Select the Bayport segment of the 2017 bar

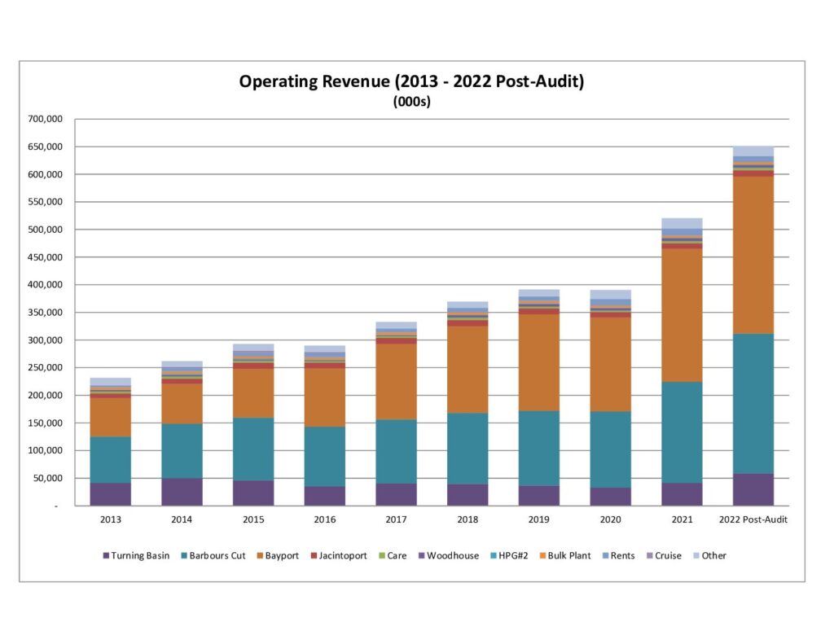pos(397,382)
